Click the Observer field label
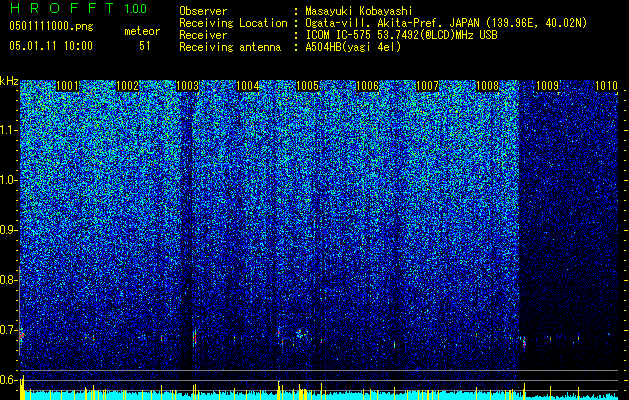The image size is (629, 400). click(x=203, y=11)
